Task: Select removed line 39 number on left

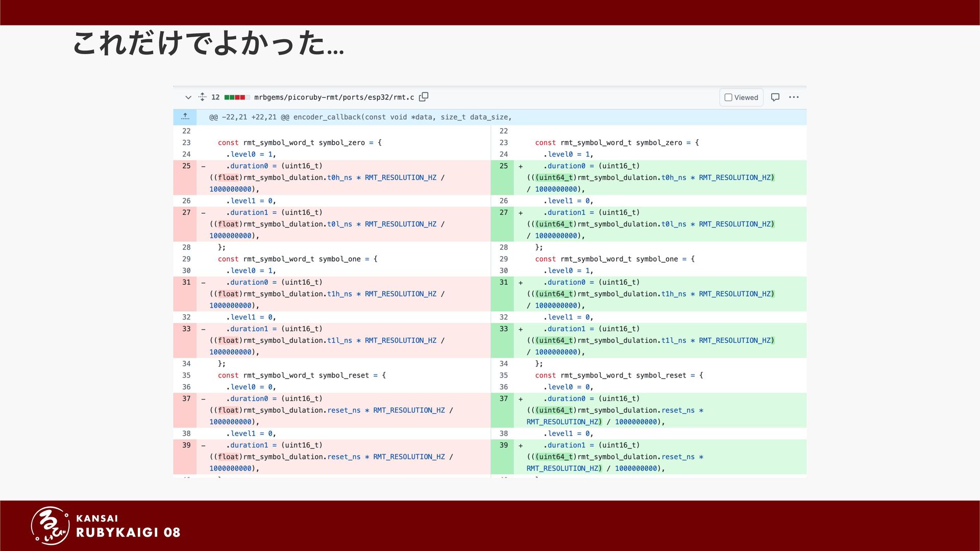Action: pyautogui.click(x=186, y=445)
